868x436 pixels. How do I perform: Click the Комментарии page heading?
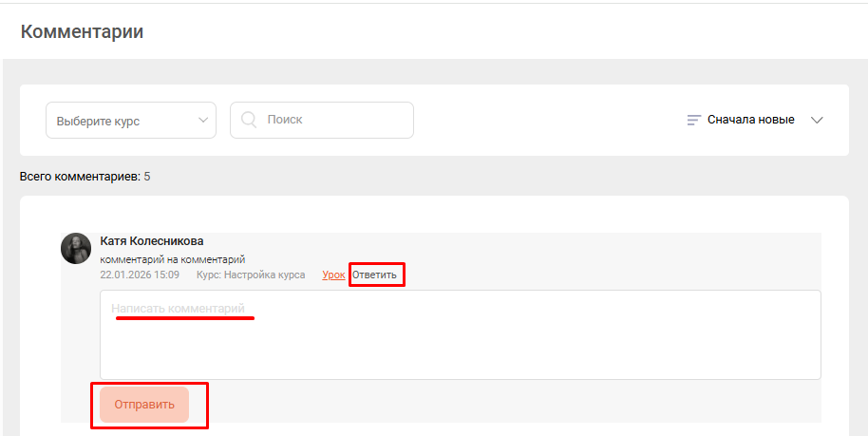[x=83, y=31]
